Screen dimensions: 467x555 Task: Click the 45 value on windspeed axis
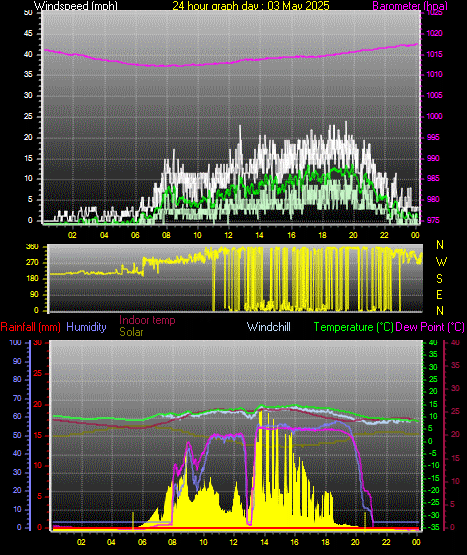[x=28, y=34]
